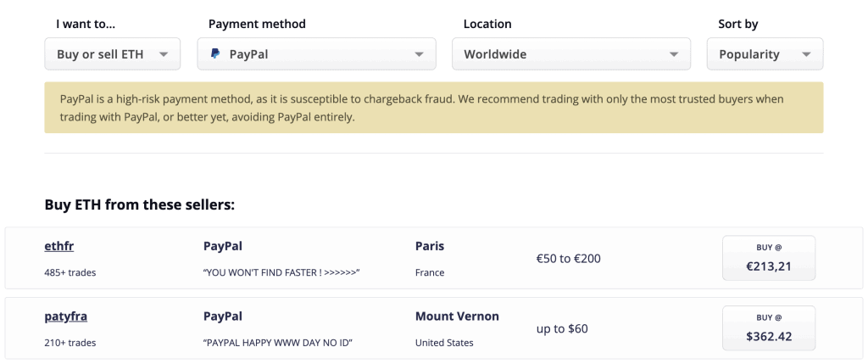868x364 pixels.
Task: Click the Popularity sort dropdown arrow
Action: point(806,54)
